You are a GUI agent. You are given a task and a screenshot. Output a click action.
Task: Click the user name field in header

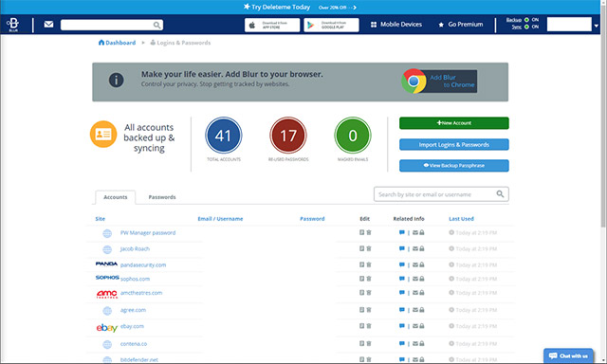(x=569, y=25)
